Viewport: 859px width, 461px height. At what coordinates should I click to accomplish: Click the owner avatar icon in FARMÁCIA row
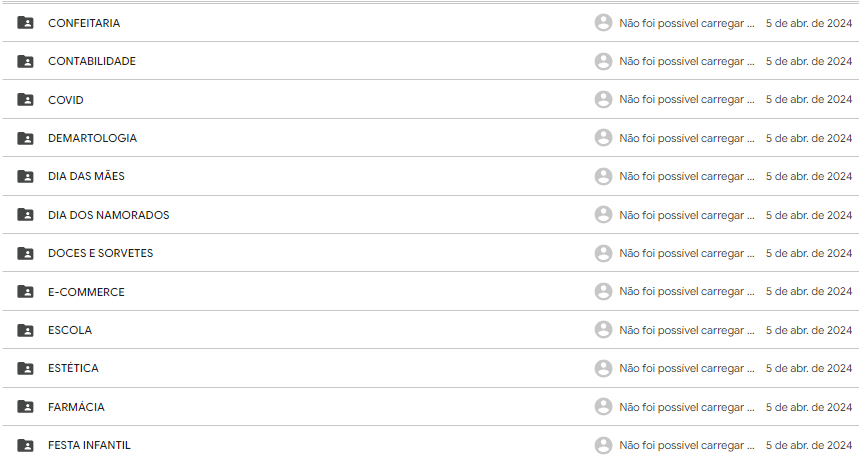pyautogui.click(x=603, y=407)
